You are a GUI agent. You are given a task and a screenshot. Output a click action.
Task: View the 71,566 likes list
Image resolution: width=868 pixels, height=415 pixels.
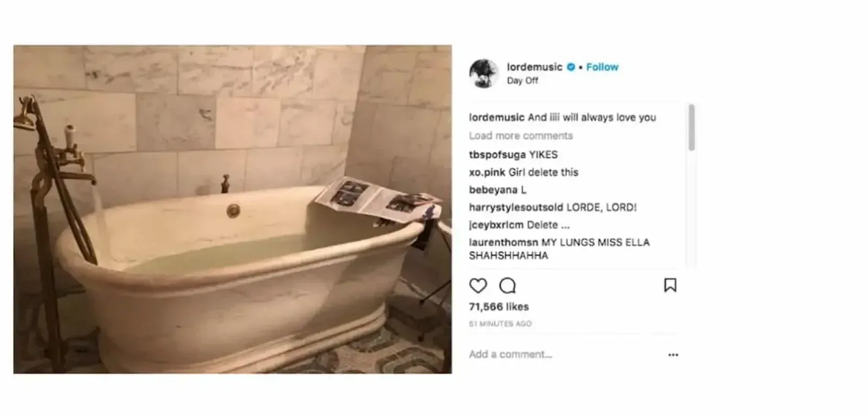(499, 307)
